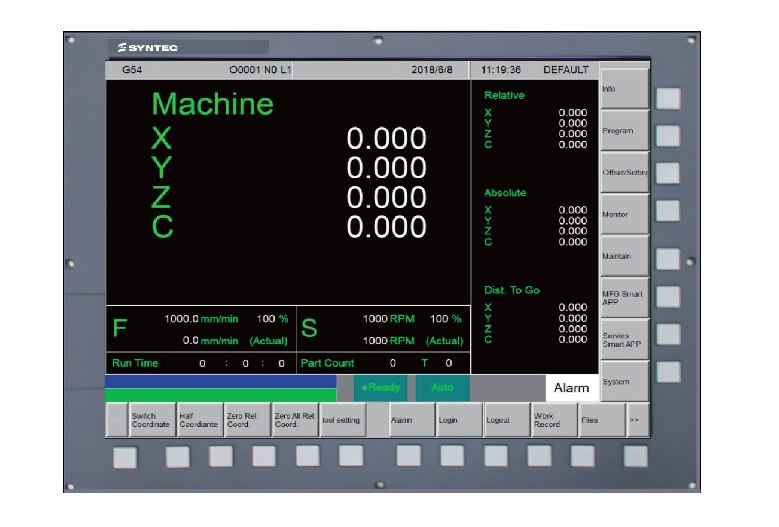Open the tool setting softkey

(x=342, y=420)
